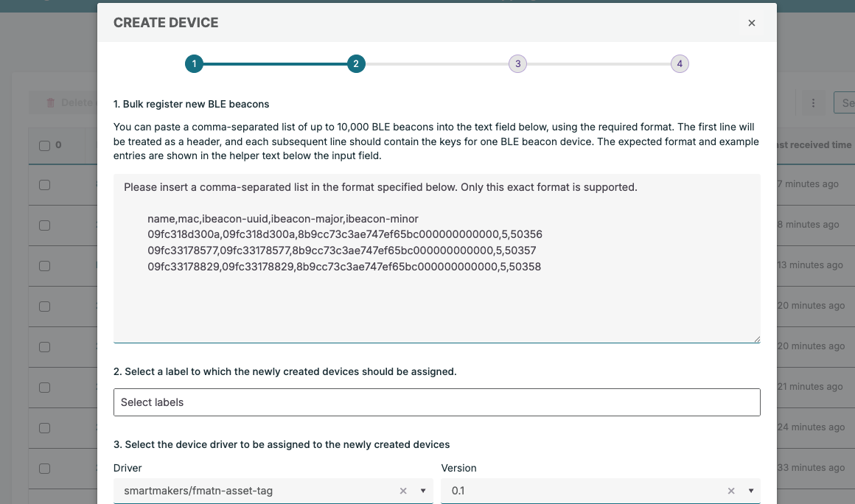This screenshot has width=855, height=504.
Task: Tick checkbox for the 33 minutes ago row
Action: pyautogui.click(x=44, y=468)
